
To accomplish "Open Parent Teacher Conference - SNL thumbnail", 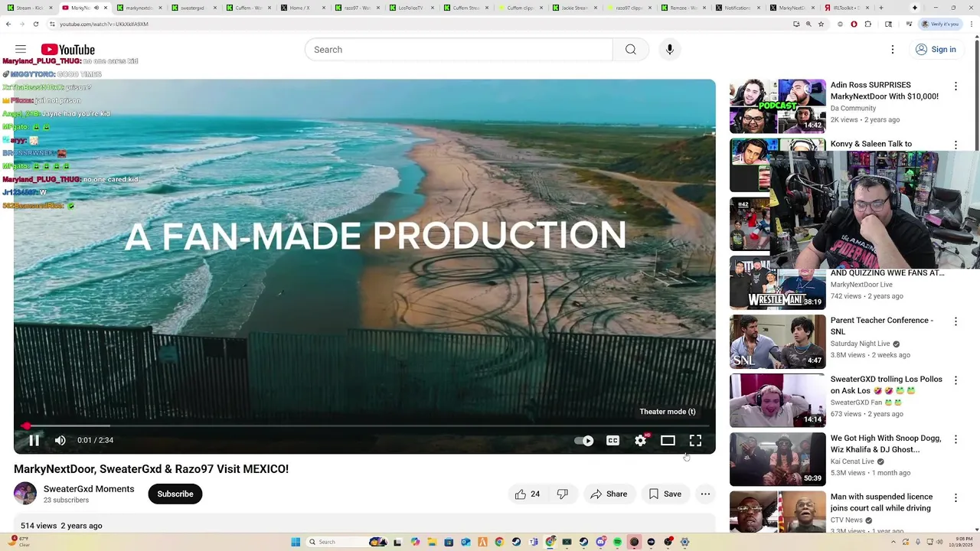I will (x=778, y=342).
